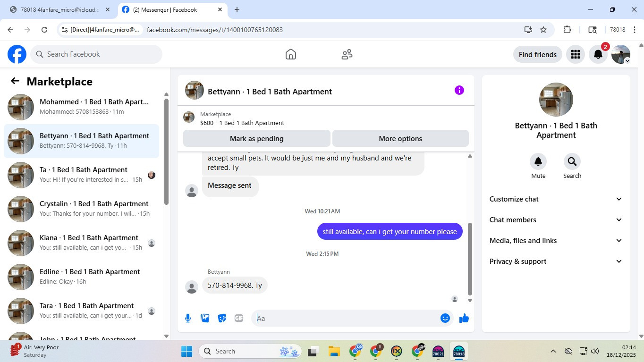Image resolution: width=644 pixels, height=362 pixels.
Task: Click the volume icon in system tray
Action: (595, 351)
